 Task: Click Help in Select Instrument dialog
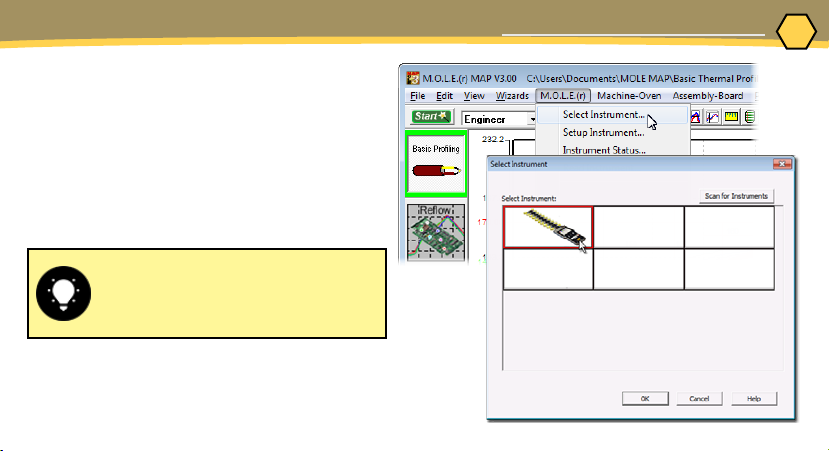coord(754,399)
